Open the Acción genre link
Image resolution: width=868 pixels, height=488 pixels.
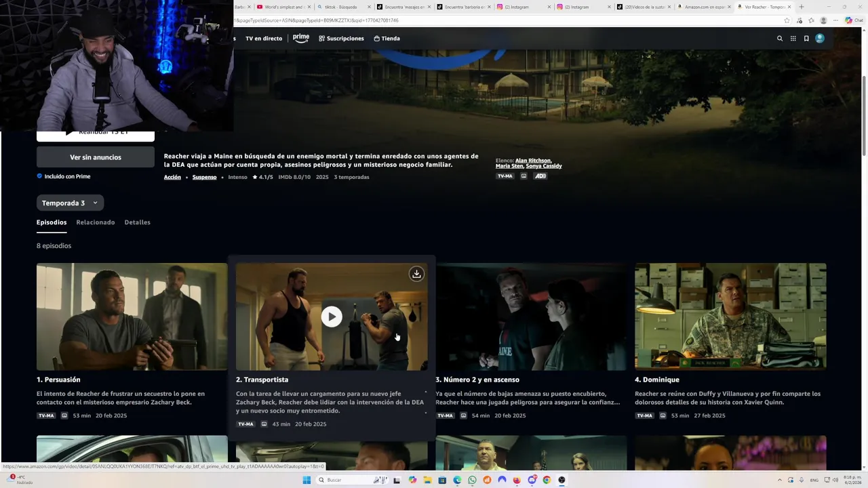[172, 177]
